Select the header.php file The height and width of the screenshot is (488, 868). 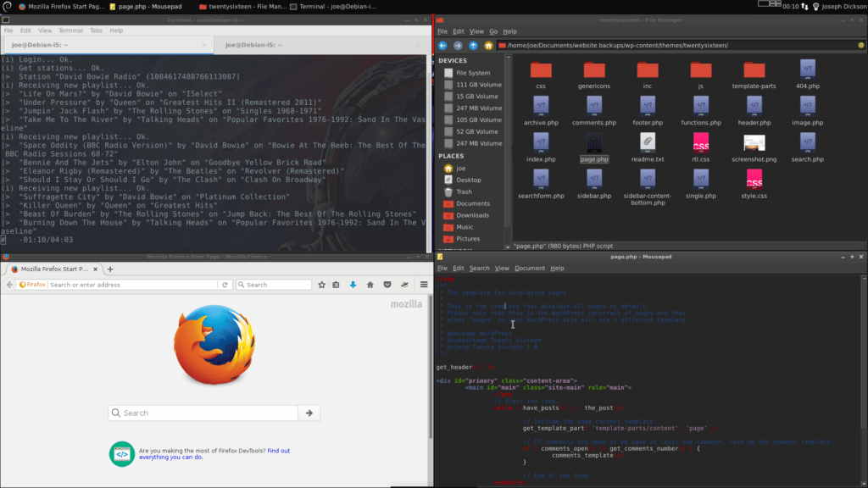coord(754,111)
